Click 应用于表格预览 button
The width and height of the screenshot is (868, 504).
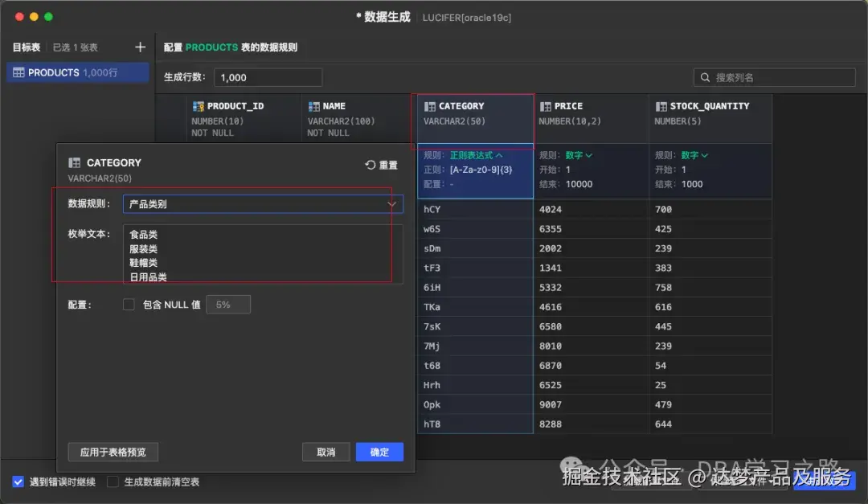113,452
